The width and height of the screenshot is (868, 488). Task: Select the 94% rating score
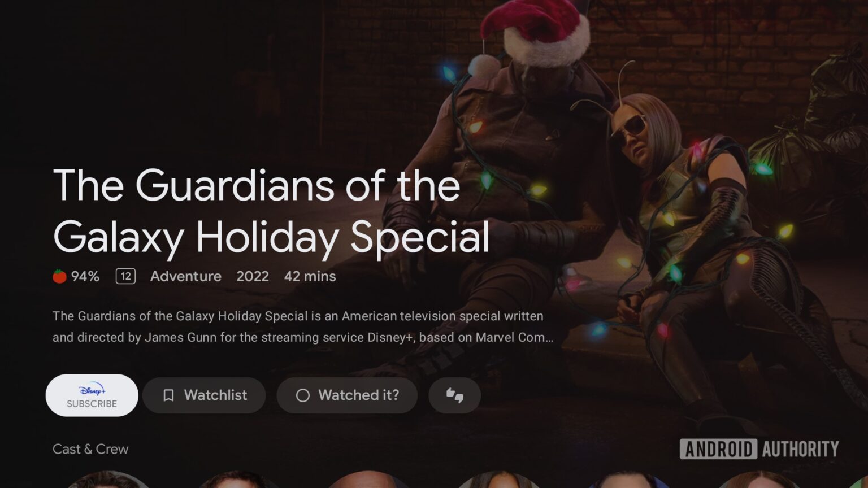coord(85,276)
